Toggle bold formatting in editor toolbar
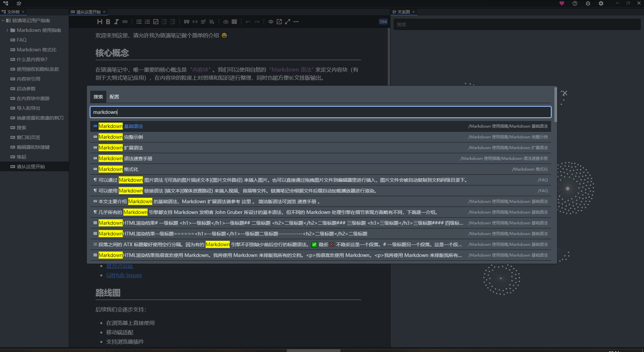The image size is (644, 352). click(108, 22)
